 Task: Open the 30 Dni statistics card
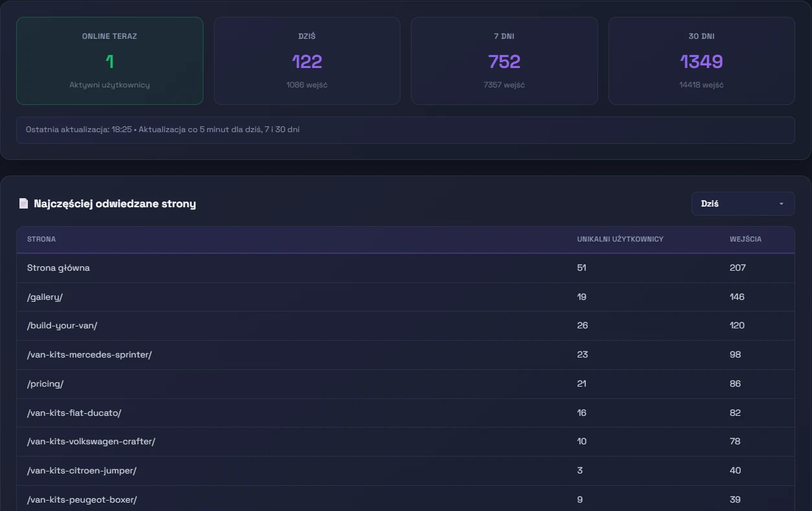pos(701,61)
